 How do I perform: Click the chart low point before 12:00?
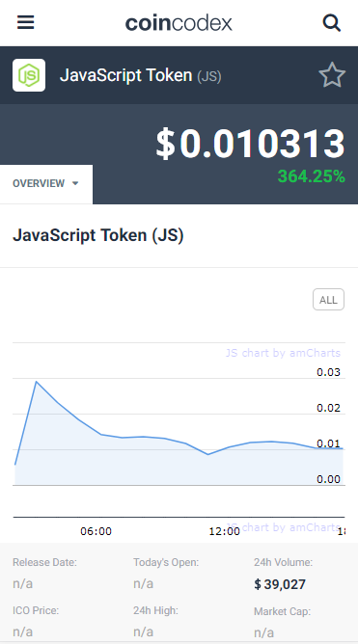click(208, 454)
